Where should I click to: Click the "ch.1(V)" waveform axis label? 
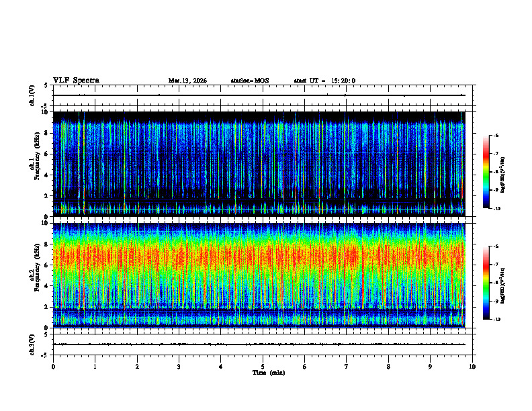coord(32,95)
